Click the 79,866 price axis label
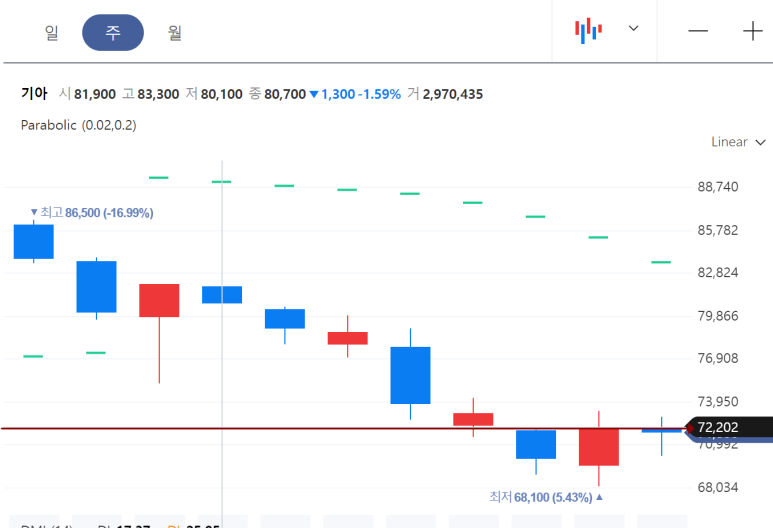Viewport: 773px width, 528px height. (x=718, y=316)
